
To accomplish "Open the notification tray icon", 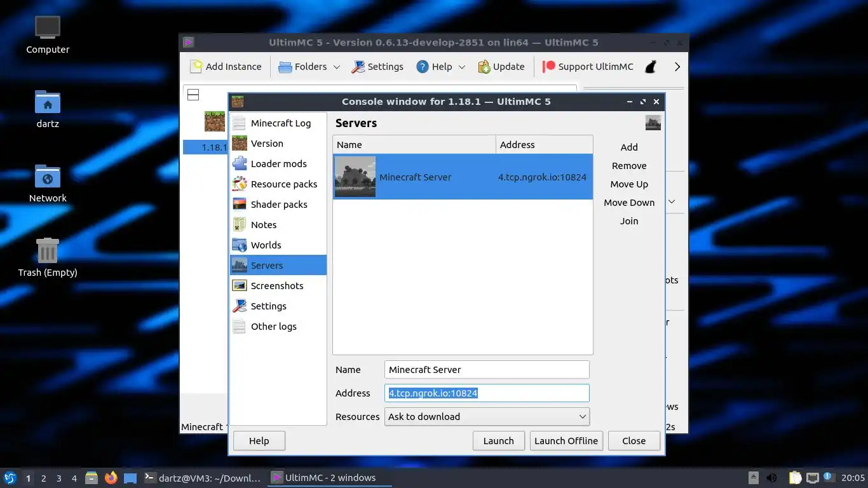I will [828, 477].
